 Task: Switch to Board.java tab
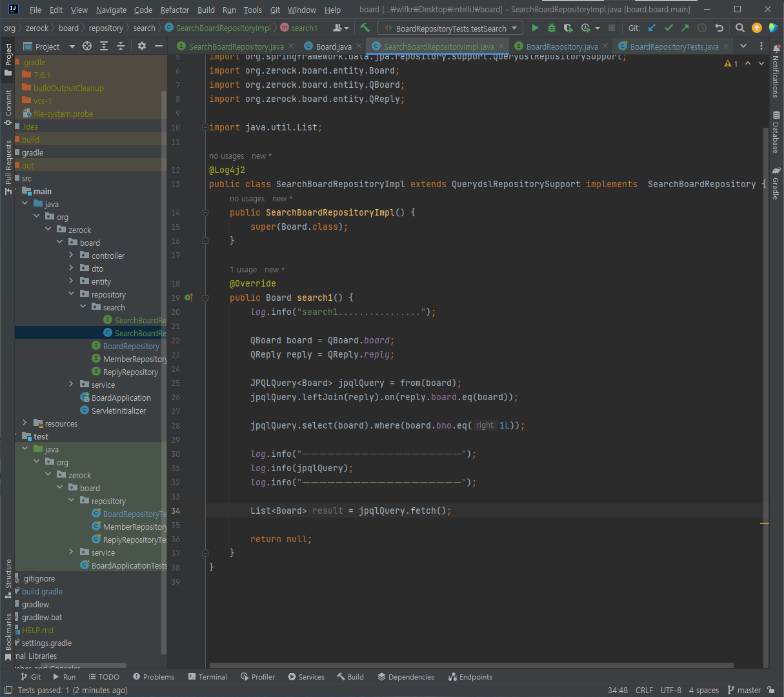[x=334, y=46]
